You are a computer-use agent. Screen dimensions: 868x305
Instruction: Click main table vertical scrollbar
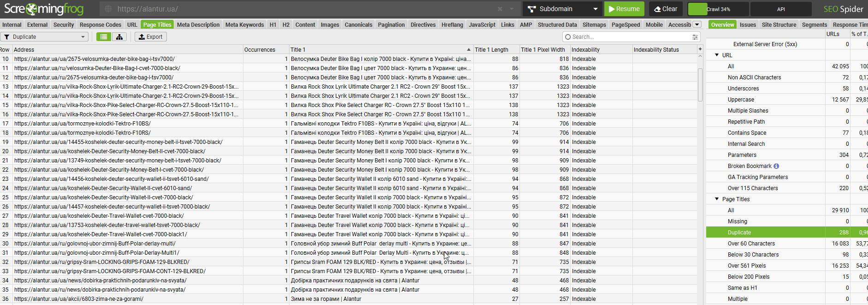click(x=700, y=85)
